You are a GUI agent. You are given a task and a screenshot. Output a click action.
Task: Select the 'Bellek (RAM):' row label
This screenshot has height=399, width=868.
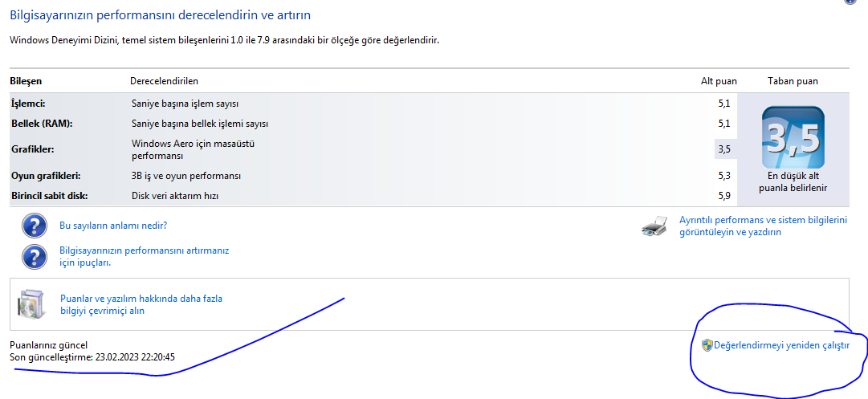point(42,124)
